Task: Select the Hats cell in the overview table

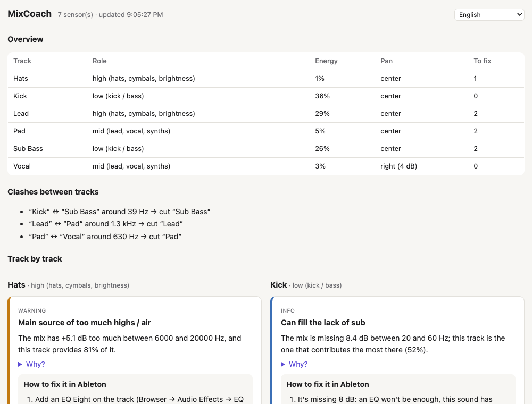Action: click(x=21, y=79)
